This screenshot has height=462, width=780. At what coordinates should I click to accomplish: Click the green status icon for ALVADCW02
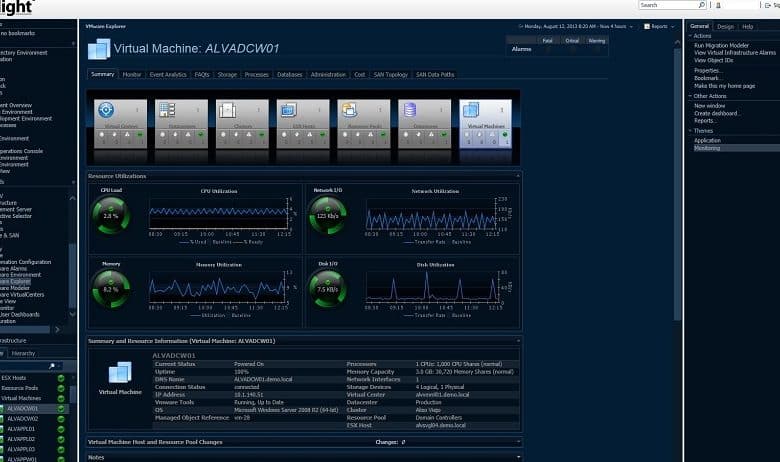tap(61, 419)
